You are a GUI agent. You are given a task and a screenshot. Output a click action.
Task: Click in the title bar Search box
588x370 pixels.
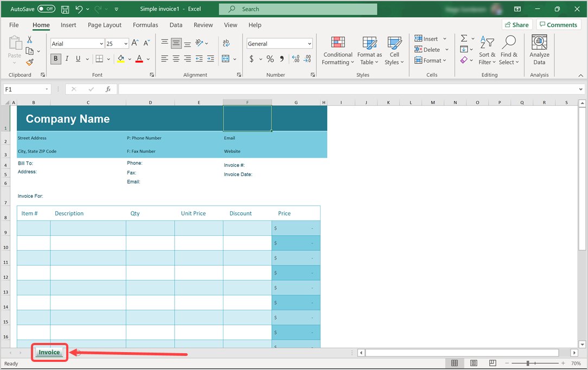[298, 9]
